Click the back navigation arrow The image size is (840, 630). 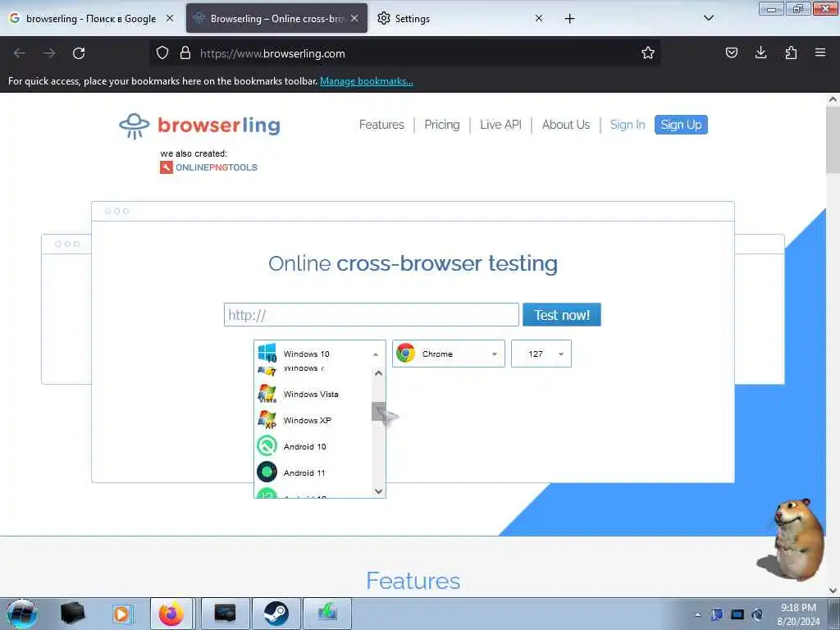click(x=20, y=53)
